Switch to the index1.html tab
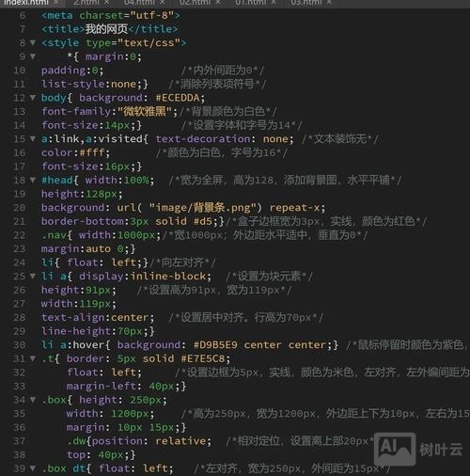Image resolution: width=470 pixels, height=476 pixels. tap(26, 3)
